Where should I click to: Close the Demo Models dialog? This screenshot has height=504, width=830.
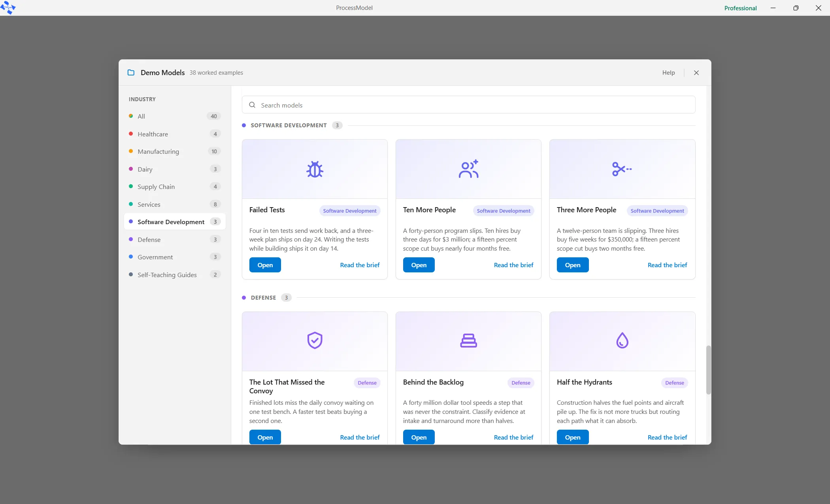(696, 73)
